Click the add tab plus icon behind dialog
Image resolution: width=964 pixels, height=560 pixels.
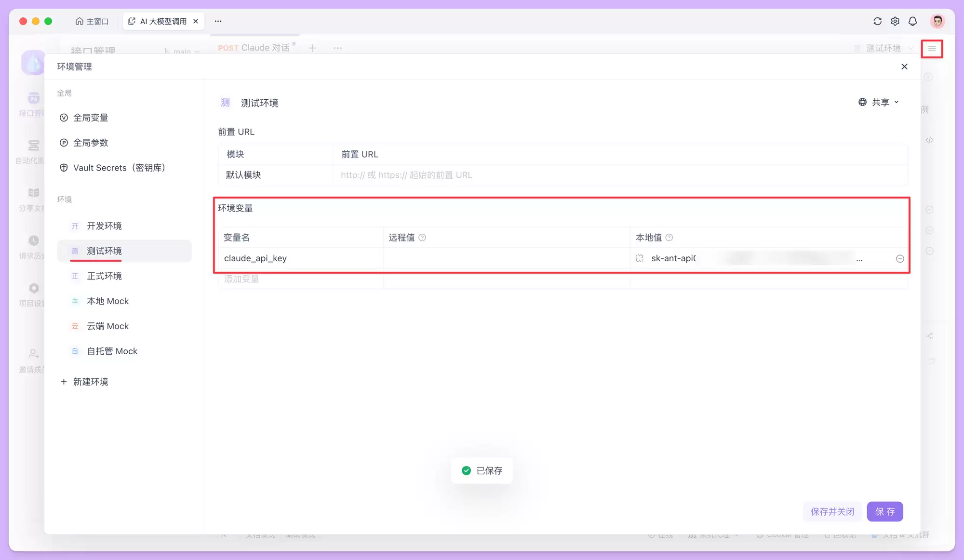coord(312,48)
